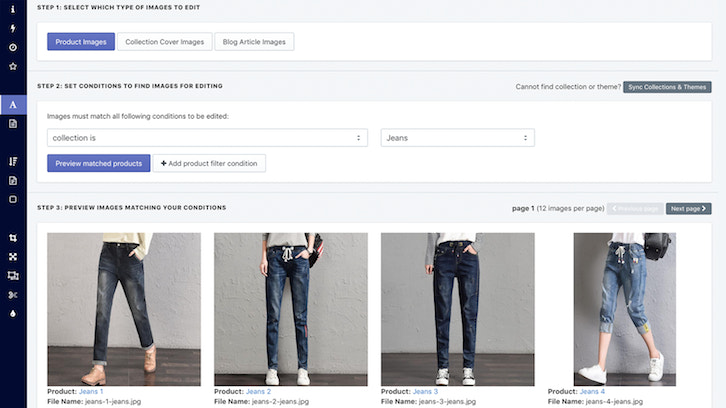The width and height of the screenshot is (726, 408).
Task: Click the Jeans 4 light-blue jeans thumbnail
Action: pyautogui.click(x=625, y=309)
